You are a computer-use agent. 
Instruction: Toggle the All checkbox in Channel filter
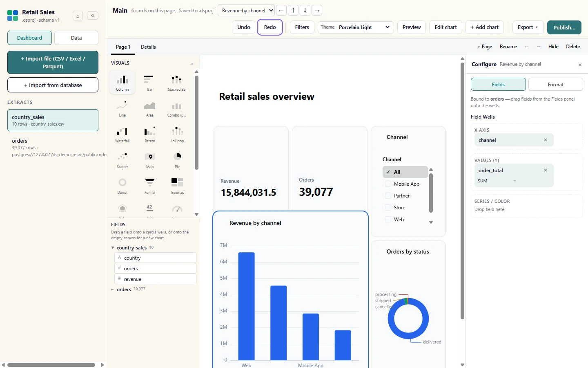coord(388,172)
